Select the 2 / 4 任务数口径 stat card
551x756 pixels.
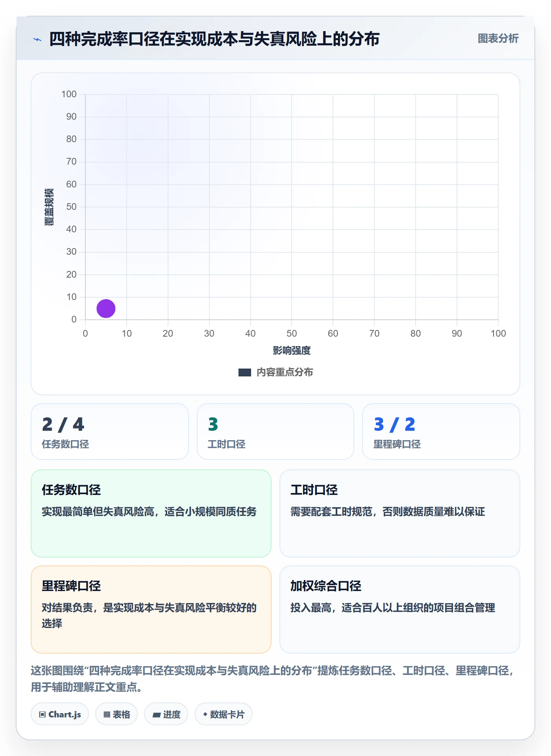pos(110,432)
